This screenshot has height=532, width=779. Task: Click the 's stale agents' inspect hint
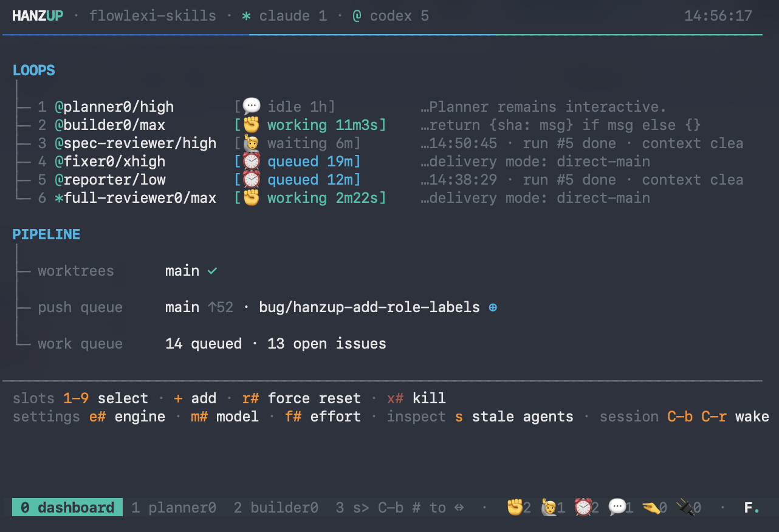[x=514, y=417]
